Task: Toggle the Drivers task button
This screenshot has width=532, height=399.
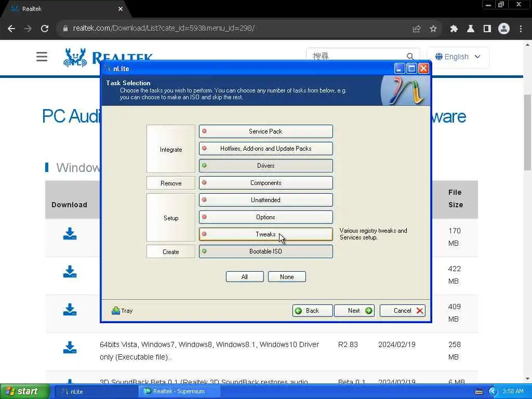Action: 265,166
